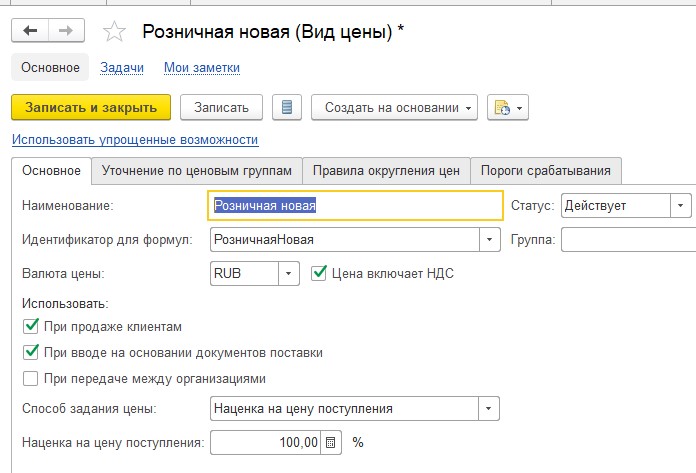The image size is (696, 473).
Task: Follow the Использовать упрощенные возможности link
Action: [x=135, y=140]
